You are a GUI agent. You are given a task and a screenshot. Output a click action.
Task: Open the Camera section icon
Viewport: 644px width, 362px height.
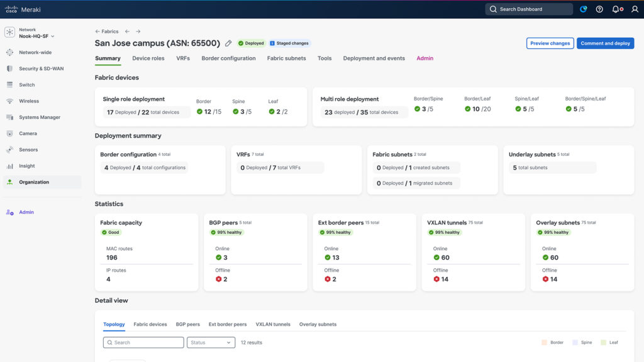pos(11,133)
